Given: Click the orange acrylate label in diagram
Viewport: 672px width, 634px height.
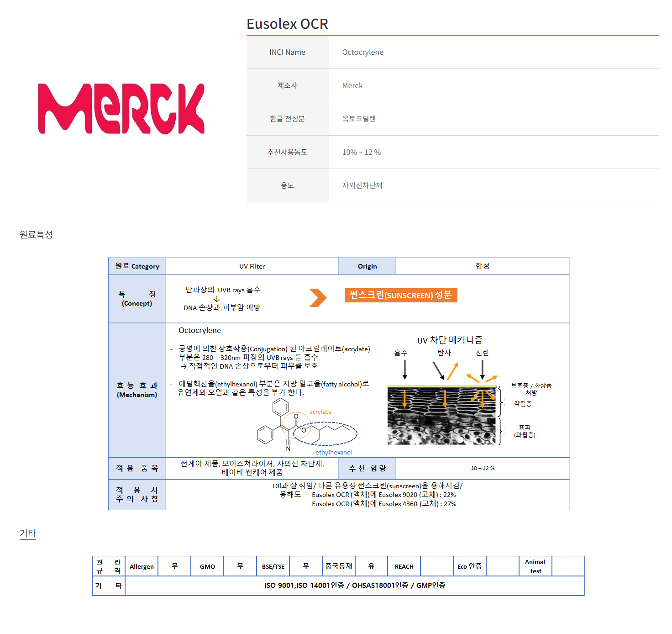Looking at the screenshot, I should pyautogui.click(x=320, y=412).
